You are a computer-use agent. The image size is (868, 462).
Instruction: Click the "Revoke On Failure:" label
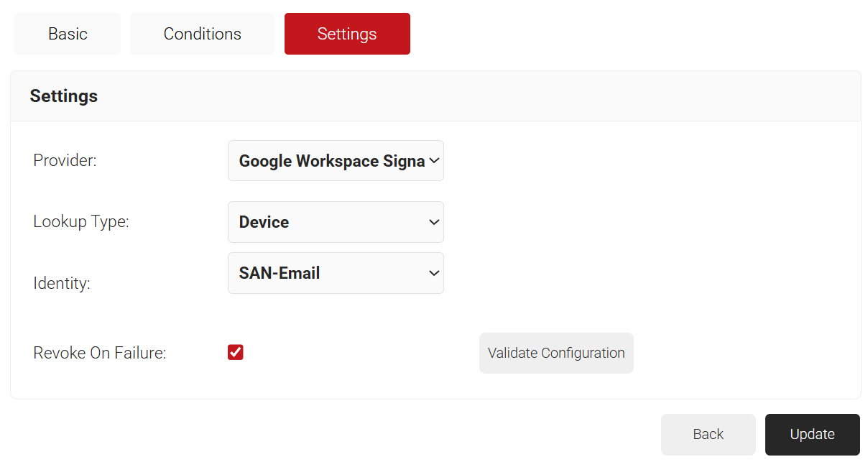(x=100, y=353)
